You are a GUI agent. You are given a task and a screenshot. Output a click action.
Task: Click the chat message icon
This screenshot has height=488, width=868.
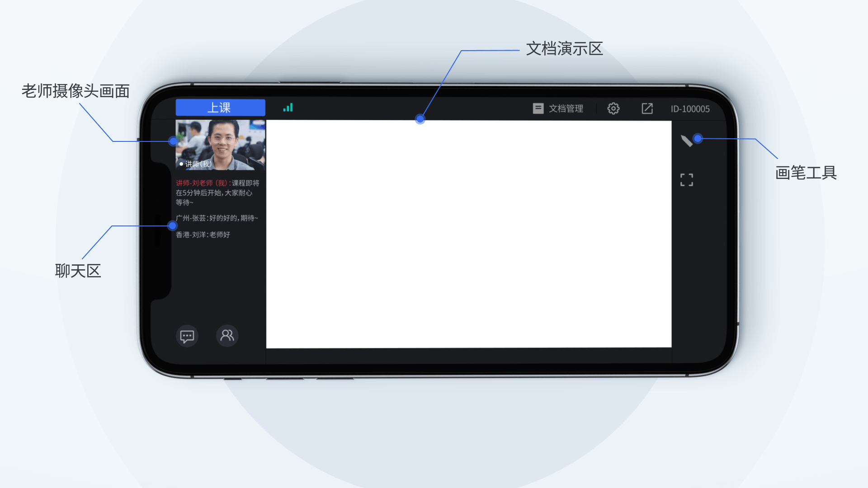pyautogui.click(x=187, y=335)
